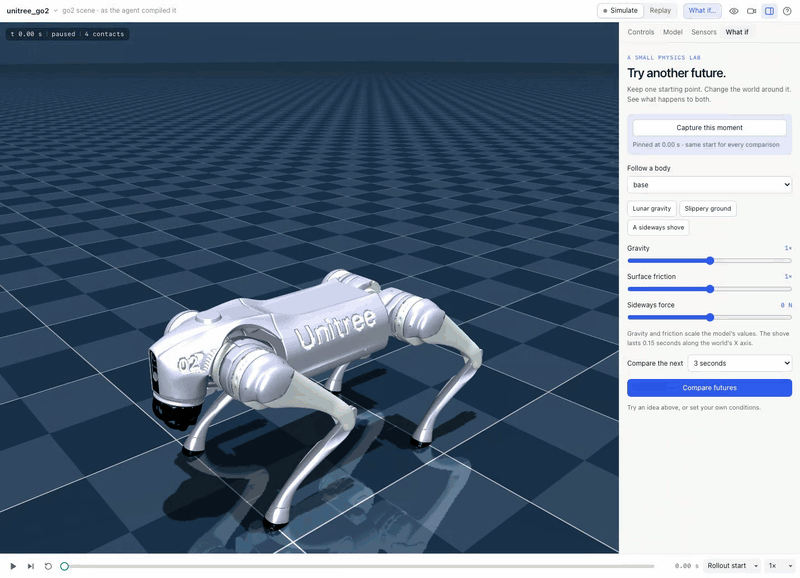Expand the 'Follow a body' base dropdown
Image resolution: width=800 pixels, height=578 pixels.
coord(709,185)
